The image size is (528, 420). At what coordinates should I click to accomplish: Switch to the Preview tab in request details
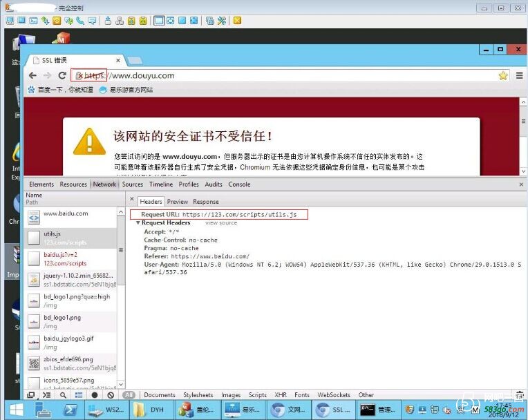(x=178, y=202)
